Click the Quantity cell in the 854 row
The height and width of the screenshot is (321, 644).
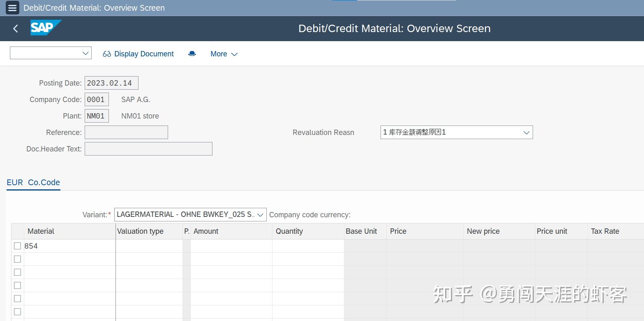pos(308,246)
